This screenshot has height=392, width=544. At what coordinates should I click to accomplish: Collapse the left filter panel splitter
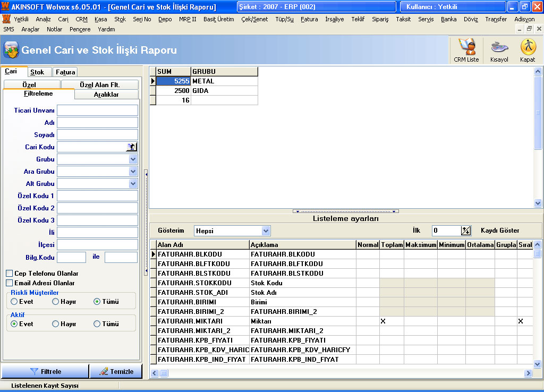click(x=146, y=222)
